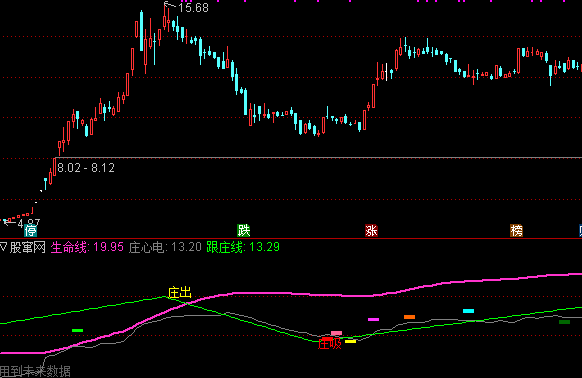Expand the 股軍网 indicator dropdown triangle

point(4,247)
